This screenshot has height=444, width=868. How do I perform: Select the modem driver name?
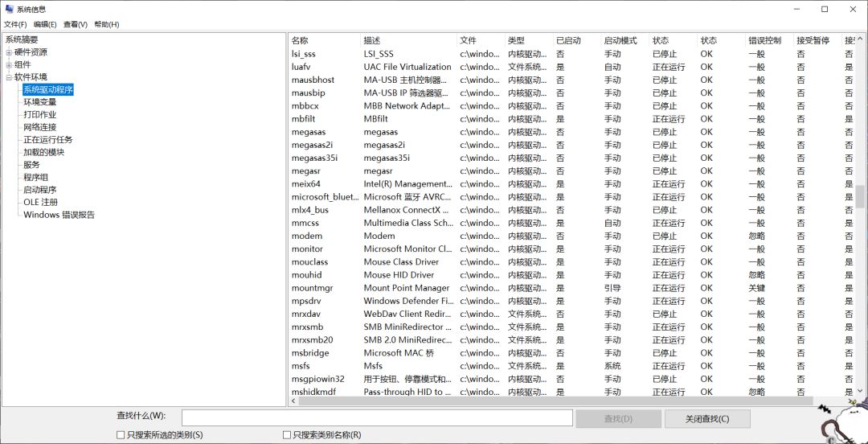[307, 236]
